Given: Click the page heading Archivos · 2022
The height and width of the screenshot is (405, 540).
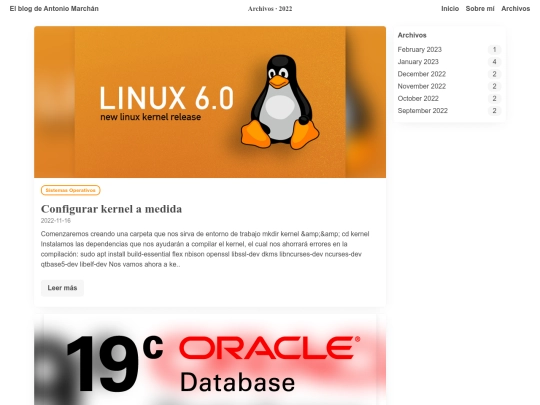Looking at the screenshot, I should [270, 9].
